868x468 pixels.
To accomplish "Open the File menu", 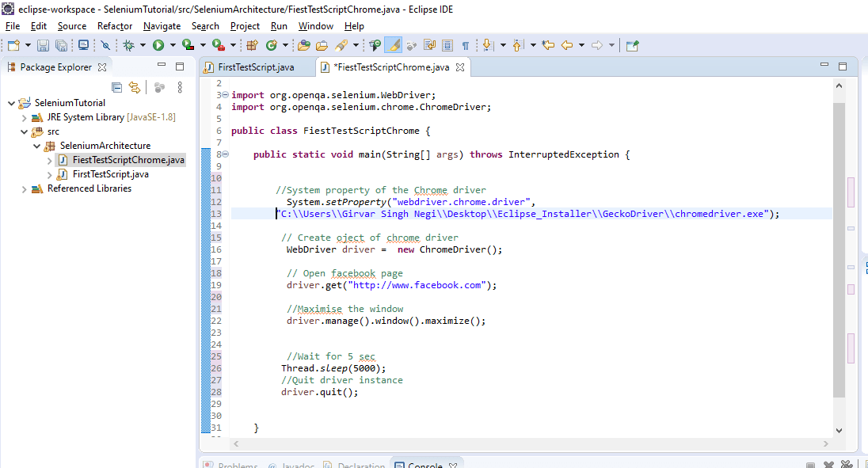I will (x=12, y=26).
